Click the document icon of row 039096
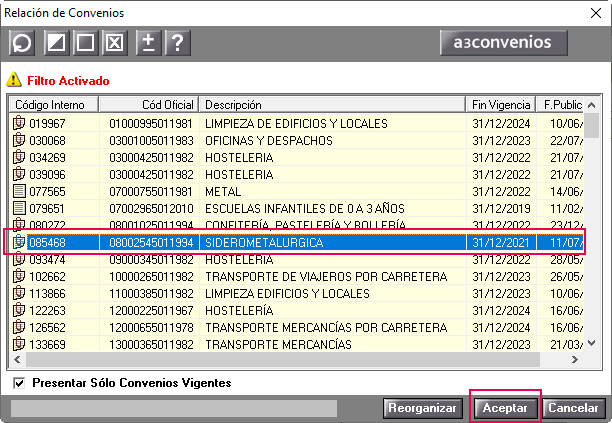 click(x=19, y=174)
